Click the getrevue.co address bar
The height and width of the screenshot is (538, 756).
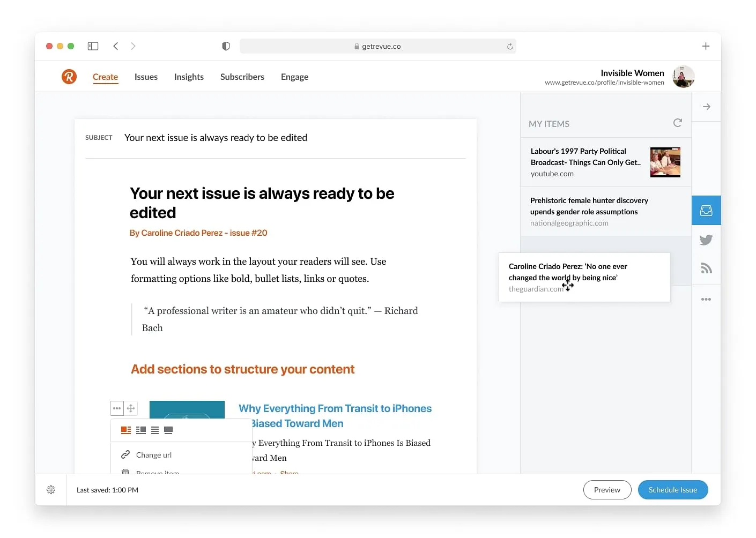(377, 46)
